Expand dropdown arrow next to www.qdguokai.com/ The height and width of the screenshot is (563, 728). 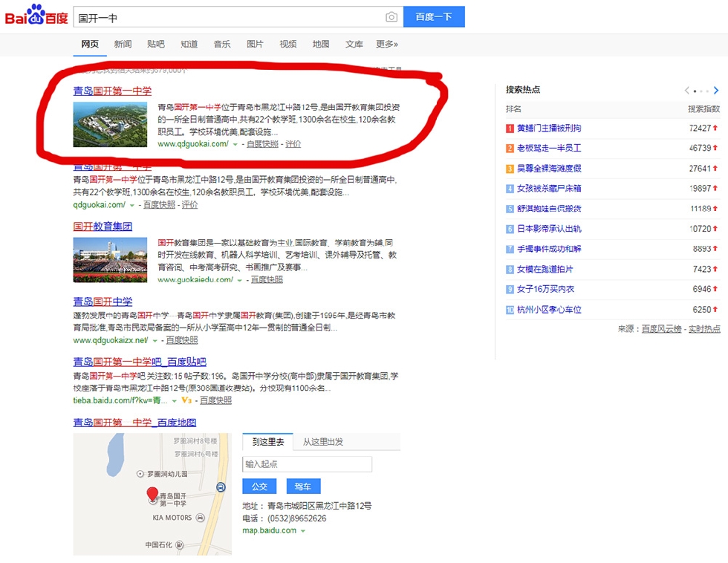(x=235, y=144)
